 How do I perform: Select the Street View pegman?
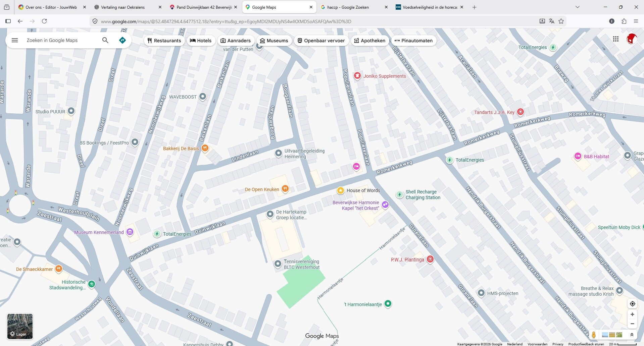click(x=594, y=335)
